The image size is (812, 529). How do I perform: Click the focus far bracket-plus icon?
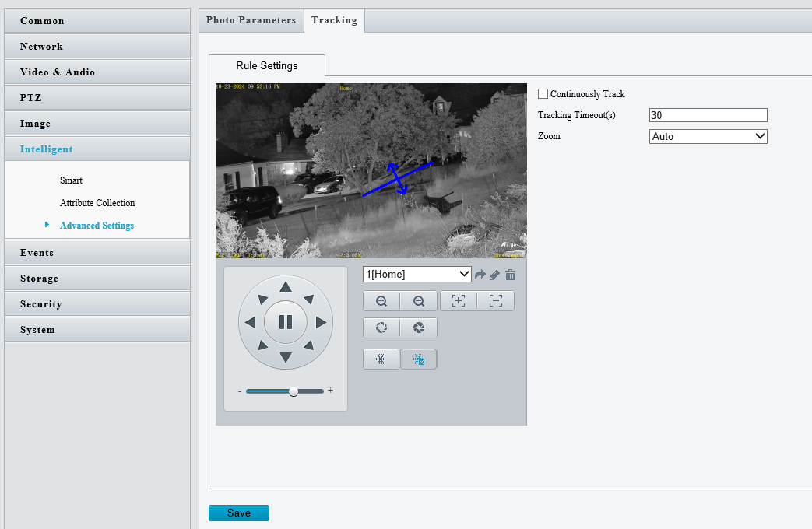tap(459, 301)
